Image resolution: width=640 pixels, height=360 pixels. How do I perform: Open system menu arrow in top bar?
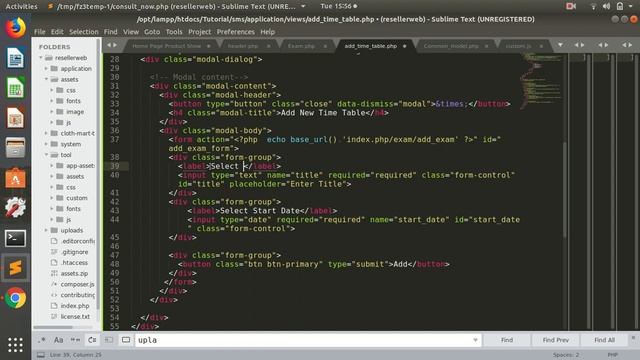click(631, 6)
